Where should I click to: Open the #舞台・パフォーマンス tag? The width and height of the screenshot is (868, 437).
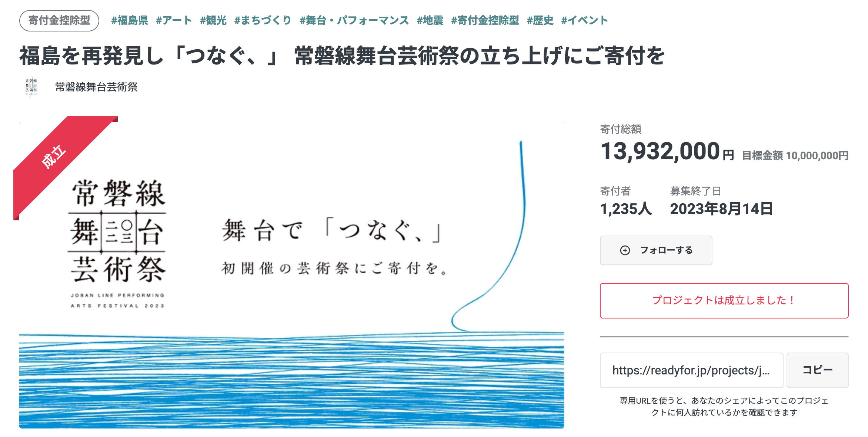click(354, 21)
